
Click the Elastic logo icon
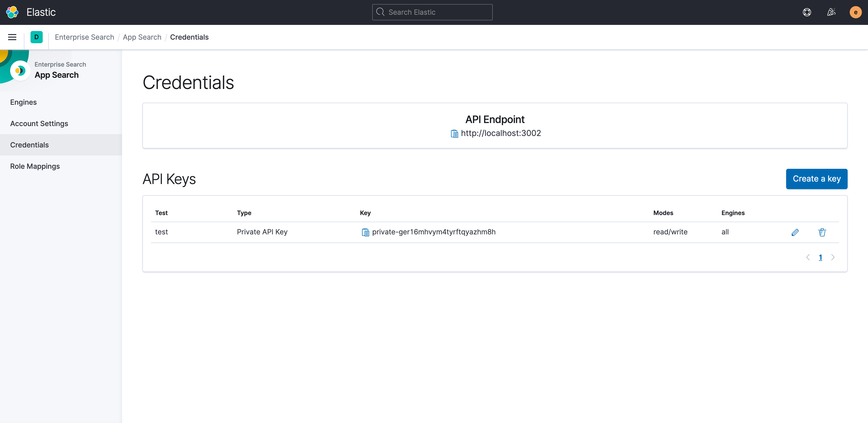pyautogui.click(x=12, y=12)
